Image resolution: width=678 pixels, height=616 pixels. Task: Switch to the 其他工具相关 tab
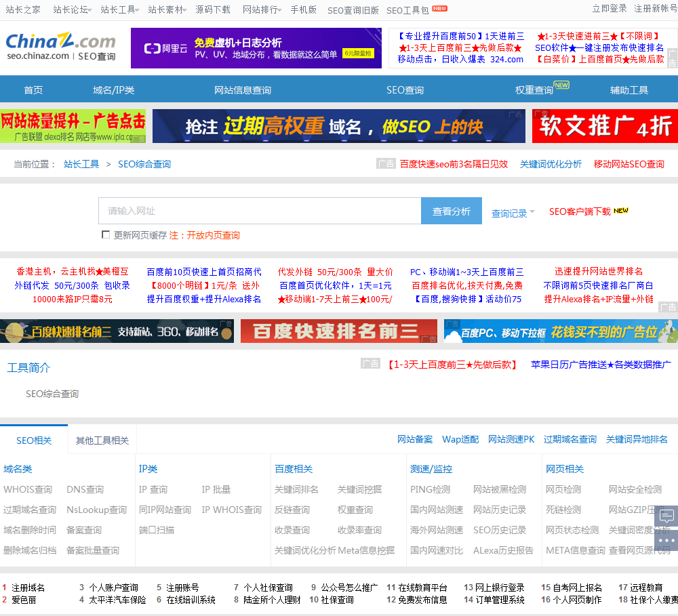[x=102, y=440]
